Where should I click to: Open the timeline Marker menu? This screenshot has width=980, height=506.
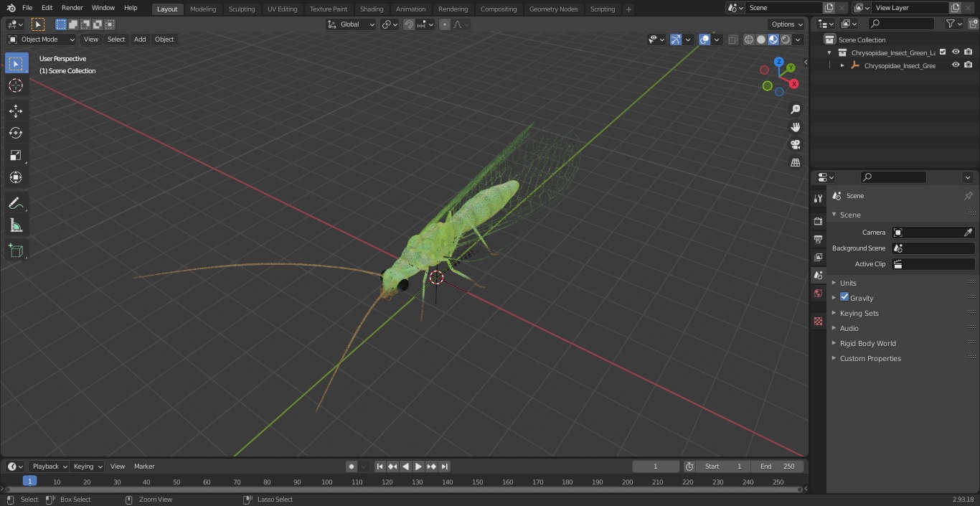coord(144,467)
